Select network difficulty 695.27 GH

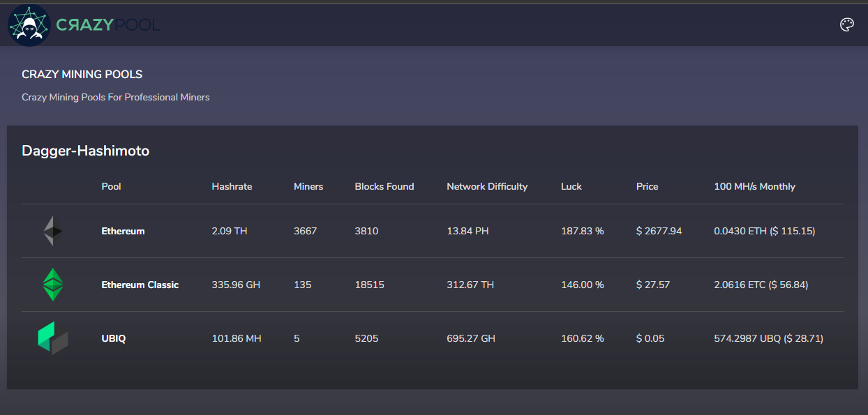471,338
